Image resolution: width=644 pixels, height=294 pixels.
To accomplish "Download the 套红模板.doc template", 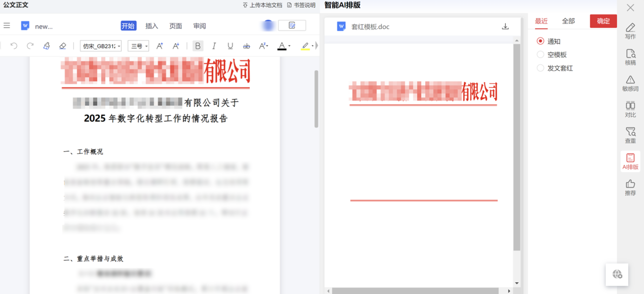I will 505,26.
